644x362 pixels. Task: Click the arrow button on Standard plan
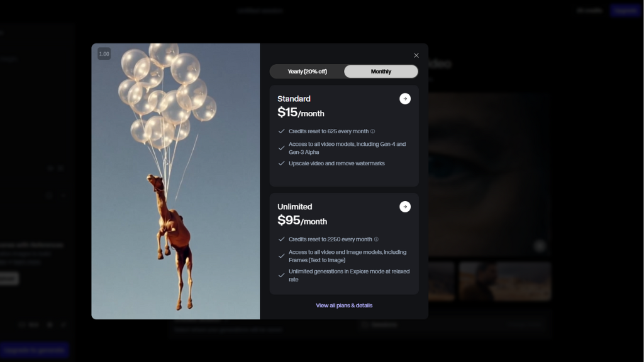coord(405,99)
